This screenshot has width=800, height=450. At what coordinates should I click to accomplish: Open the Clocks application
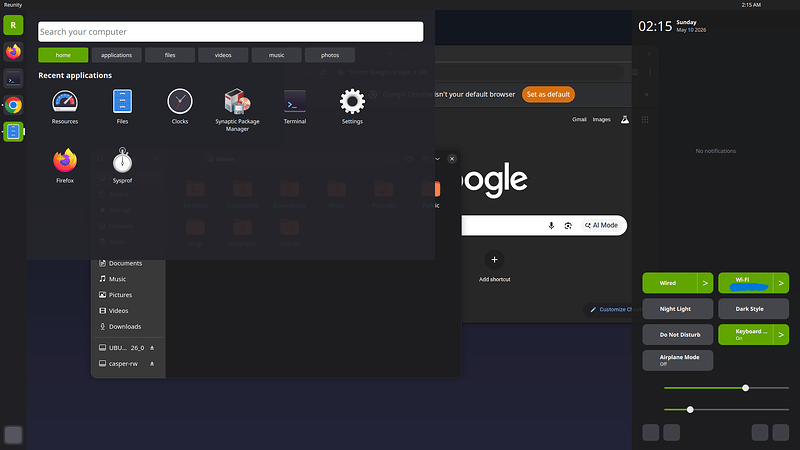click(180, 107)
